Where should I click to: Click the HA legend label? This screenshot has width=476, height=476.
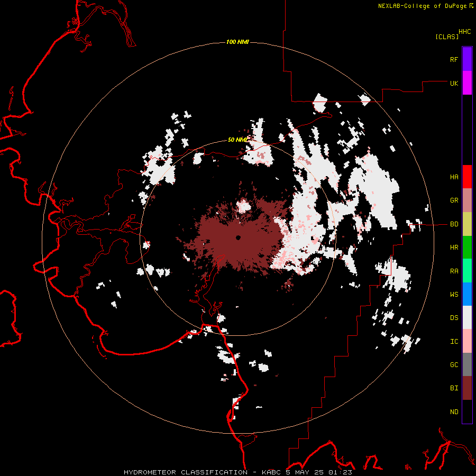[x=454, y=177]
